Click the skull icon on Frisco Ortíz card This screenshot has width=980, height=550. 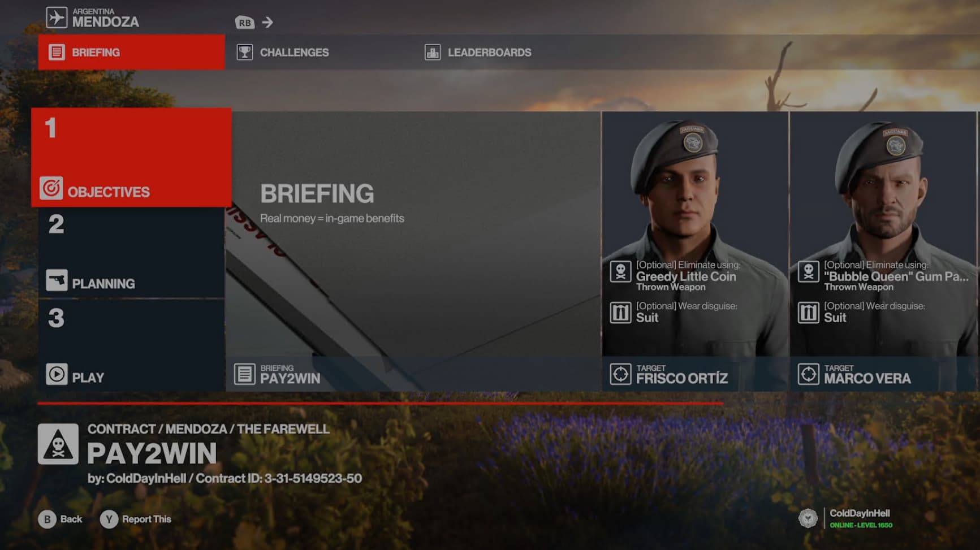coord(620,272)
